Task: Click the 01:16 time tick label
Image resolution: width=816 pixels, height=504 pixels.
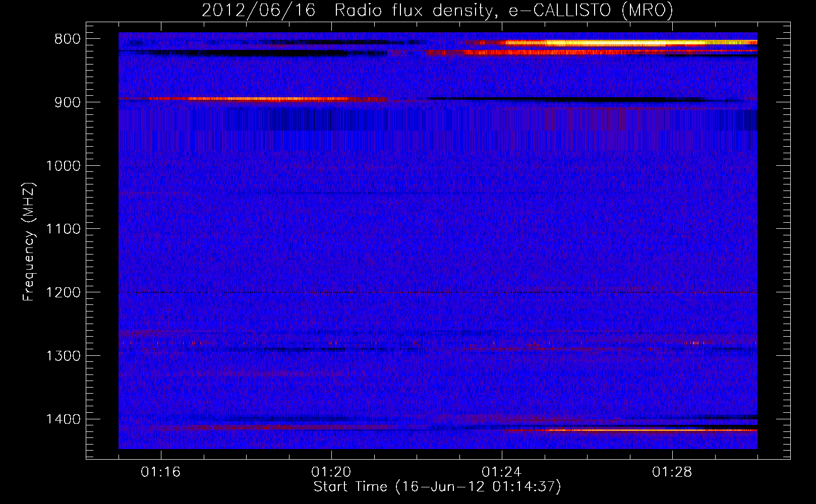Action: 161,472
